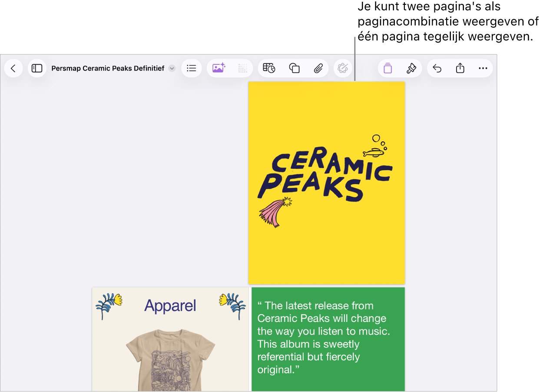
Task: Click the insert image icon
Action: point(219,68)
